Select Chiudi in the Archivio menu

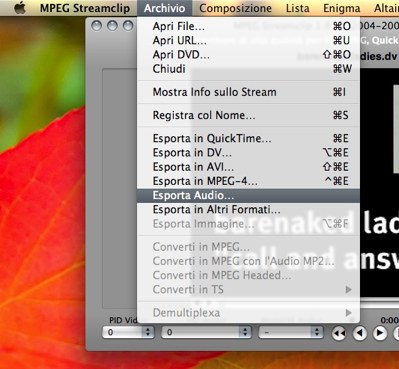pyautogui.click(x=248, y=69)
